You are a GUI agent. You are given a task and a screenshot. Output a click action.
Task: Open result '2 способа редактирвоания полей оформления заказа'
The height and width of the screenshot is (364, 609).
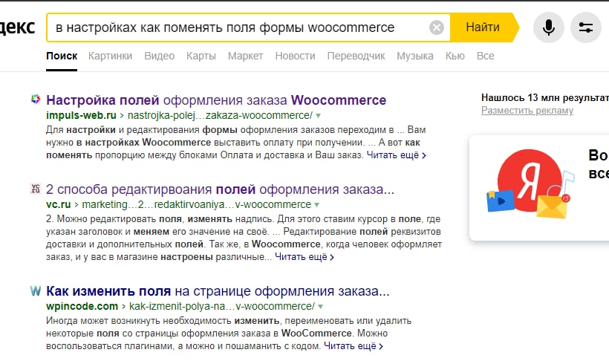pyautogui.click(x=220, y=189)
